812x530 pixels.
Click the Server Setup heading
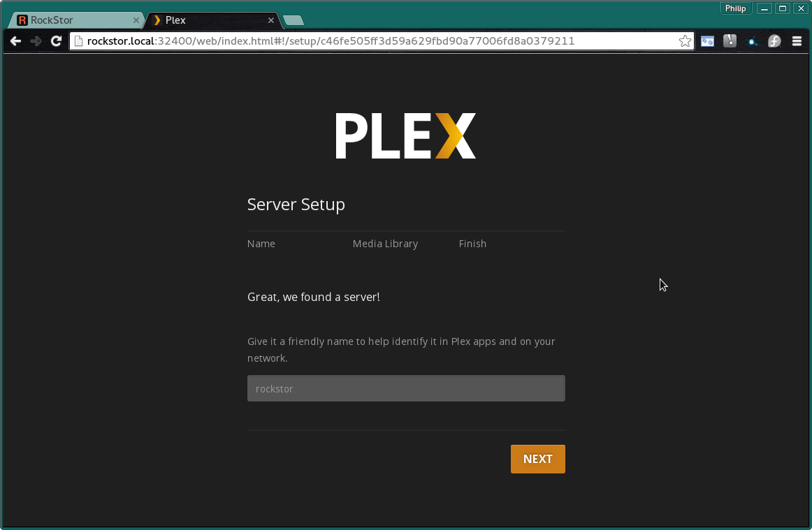click(296, 205)
